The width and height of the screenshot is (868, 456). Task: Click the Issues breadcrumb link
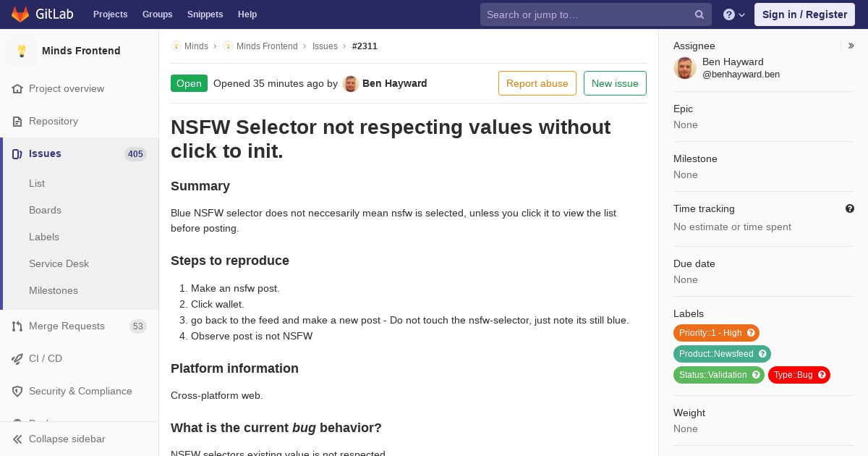tap(325, 46)
